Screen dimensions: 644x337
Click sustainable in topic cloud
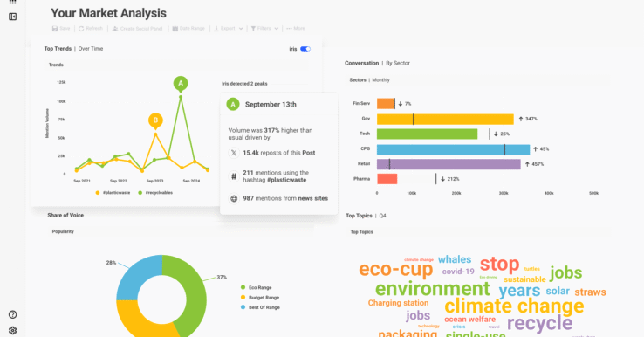tap(525, 279)
